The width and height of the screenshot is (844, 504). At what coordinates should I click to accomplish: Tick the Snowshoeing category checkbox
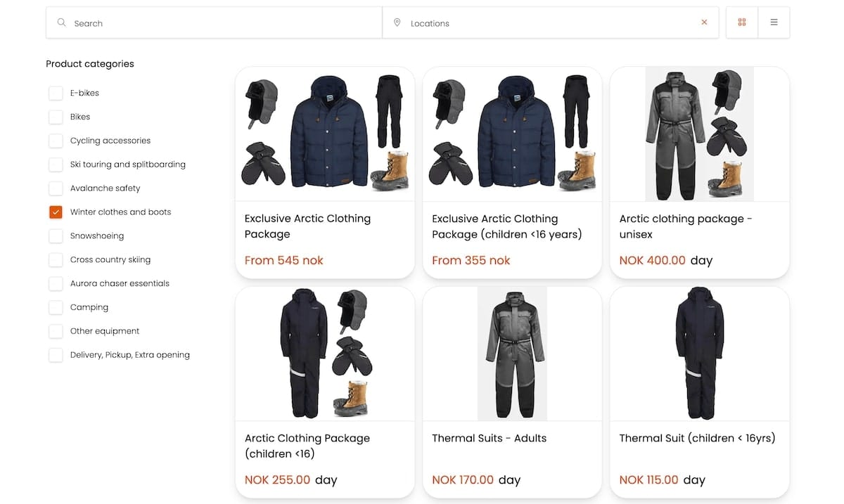(56, 236)
